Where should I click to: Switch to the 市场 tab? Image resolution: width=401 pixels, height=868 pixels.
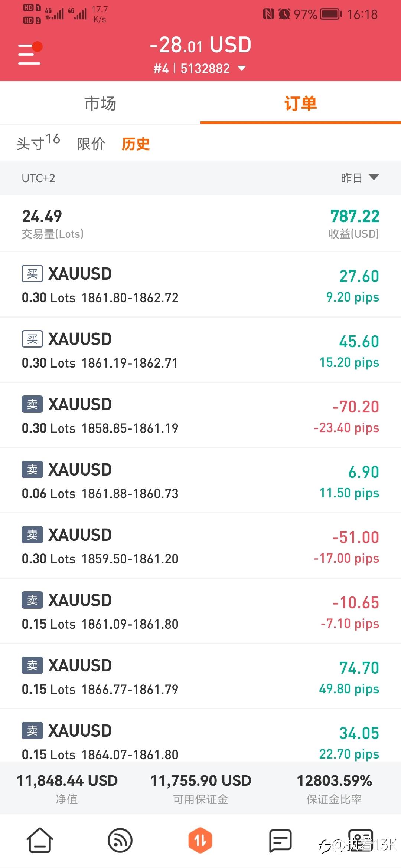click(100, 103)
